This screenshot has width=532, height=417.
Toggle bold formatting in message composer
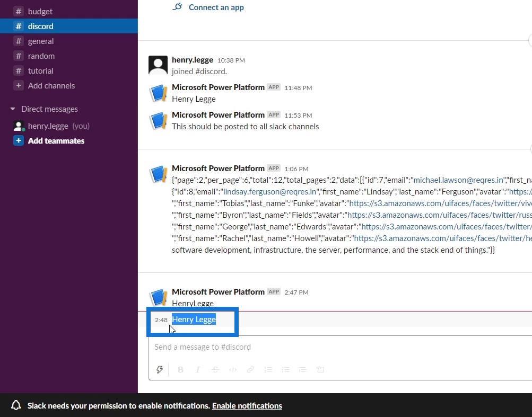click(180, 369)
